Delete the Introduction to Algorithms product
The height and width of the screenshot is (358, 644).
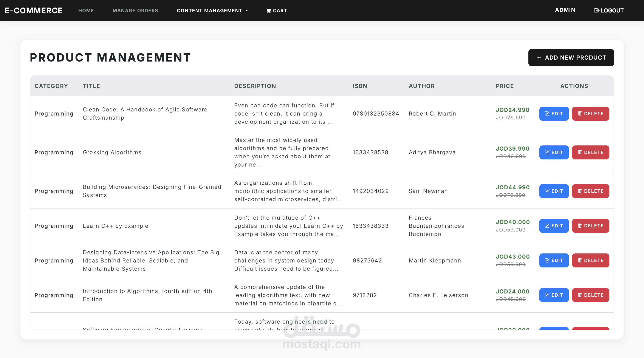(590, 295)
